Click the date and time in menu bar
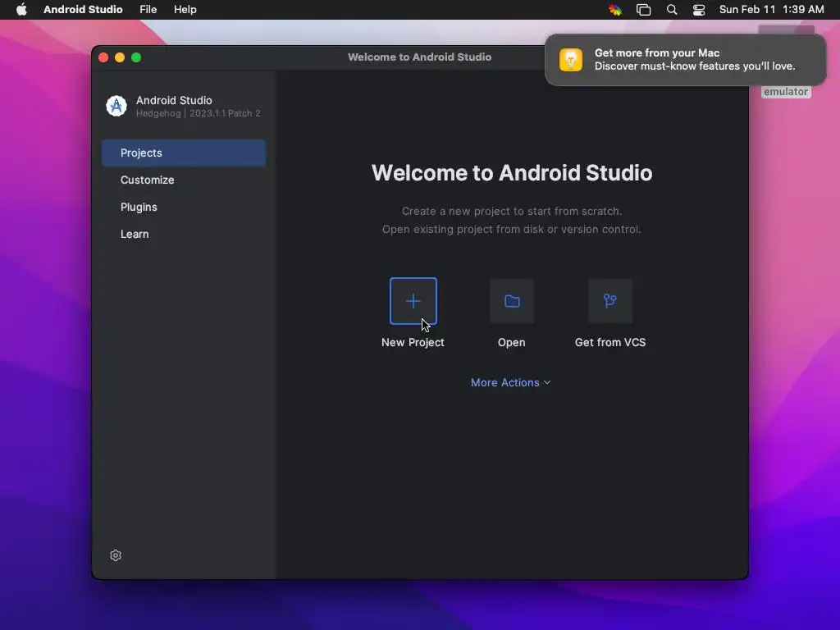The width and height of the screenshot is (840, 630). point(771,10)
